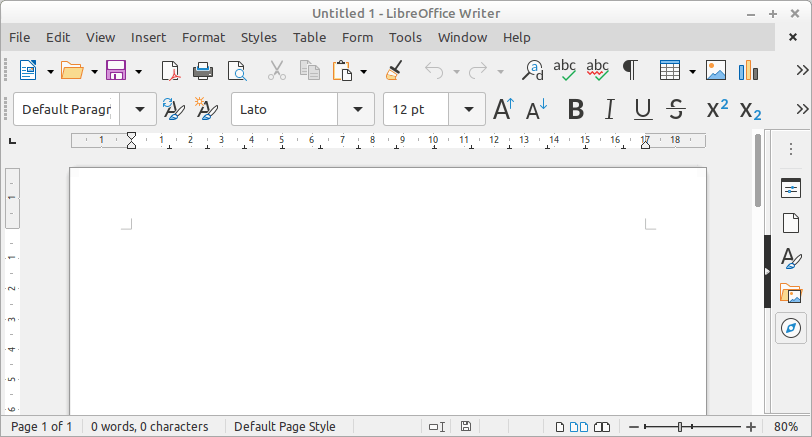Click the Insert Image icon

point(716,70)
